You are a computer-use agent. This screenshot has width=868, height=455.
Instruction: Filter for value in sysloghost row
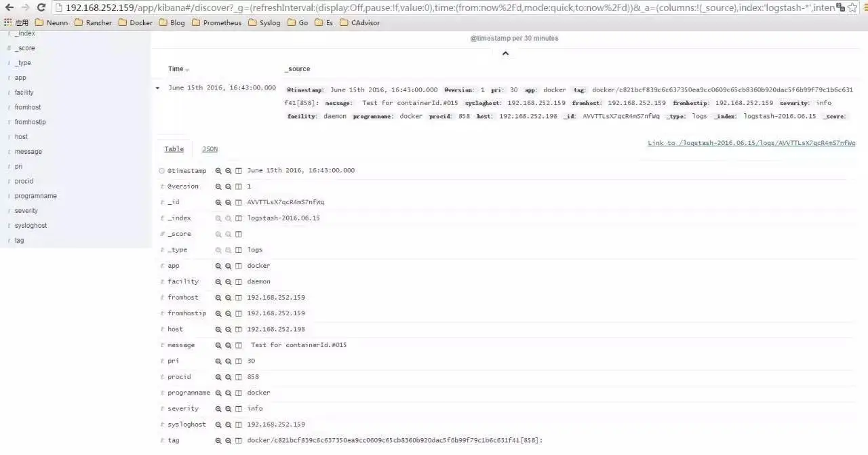click(218, 424)
